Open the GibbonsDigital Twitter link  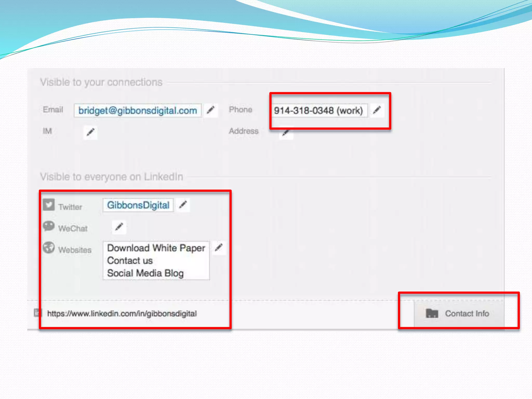(138, 205)
